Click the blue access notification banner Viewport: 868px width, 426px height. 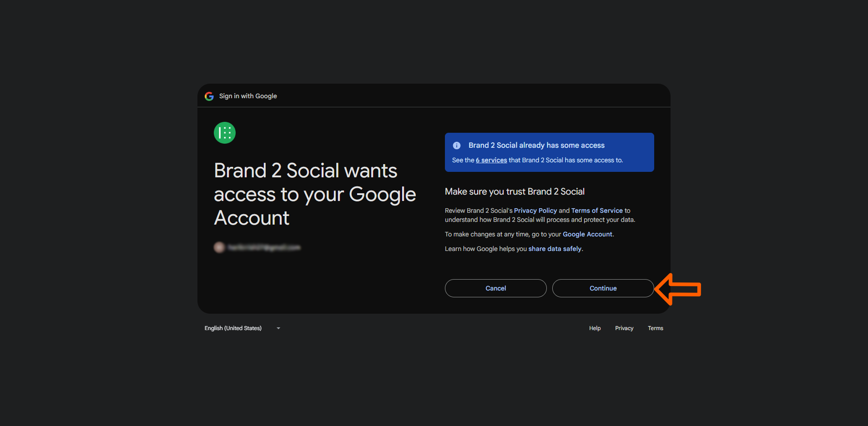[549, 152]
